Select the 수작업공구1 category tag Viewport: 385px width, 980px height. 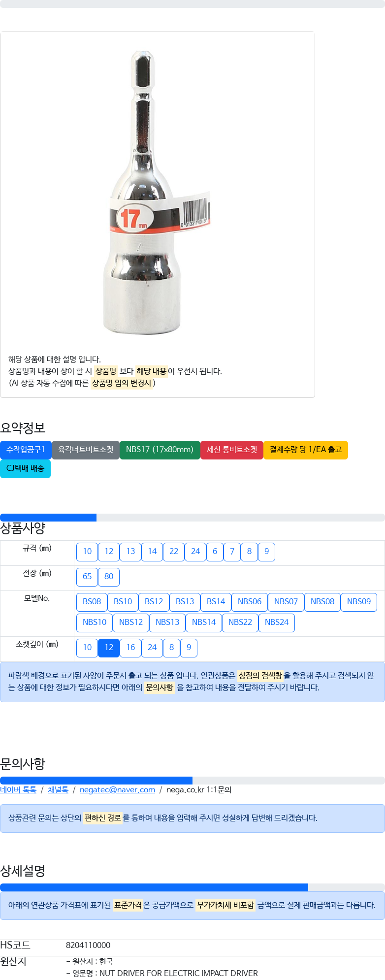[x=26, y=450]
